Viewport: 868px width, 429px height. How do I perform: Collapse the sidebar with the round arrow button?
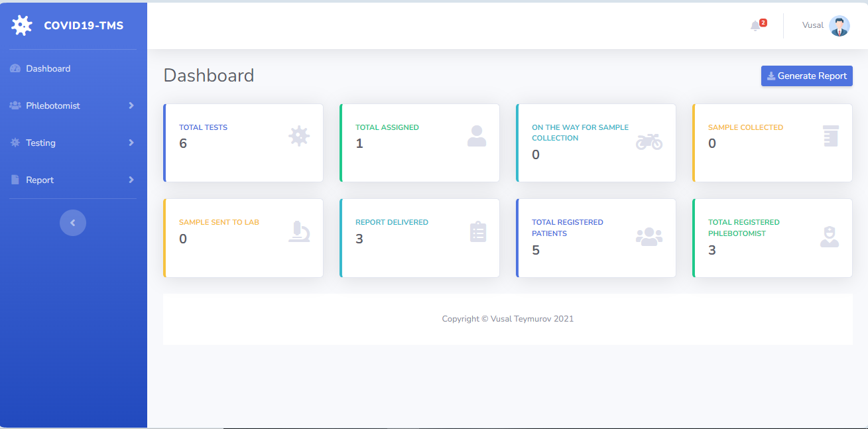(73, 223)
